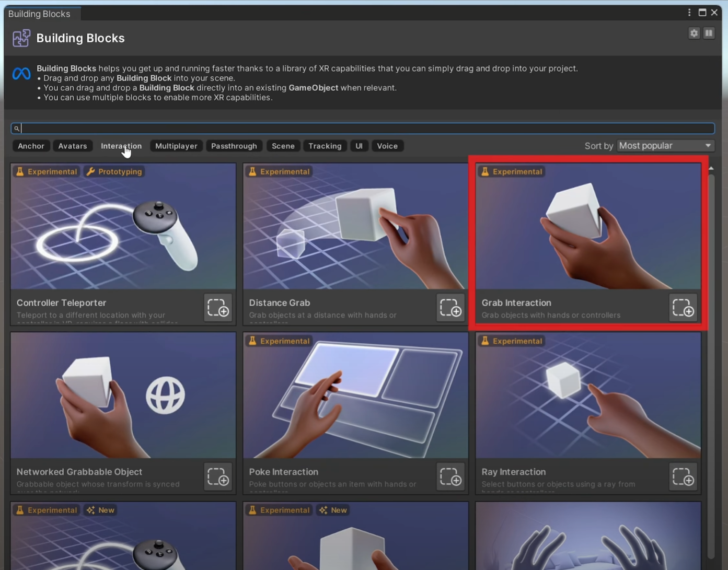This screenshot has width=728, height=570.
Task: Add Networked Grabbable Object block to scene
Action: [218, 477]
